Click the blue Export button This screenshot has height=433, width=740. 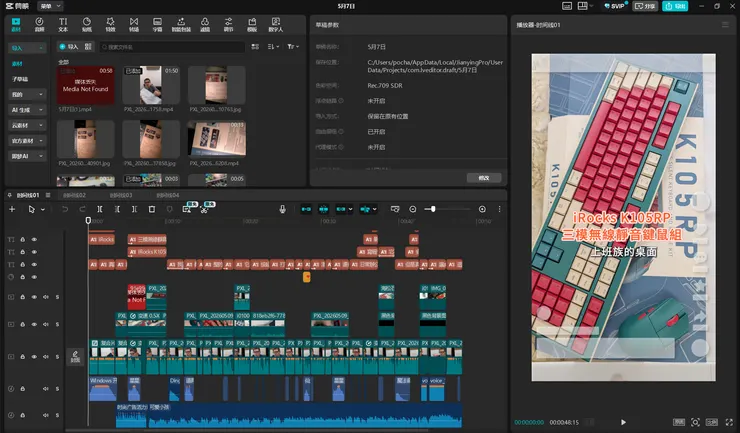coord(675,6)
